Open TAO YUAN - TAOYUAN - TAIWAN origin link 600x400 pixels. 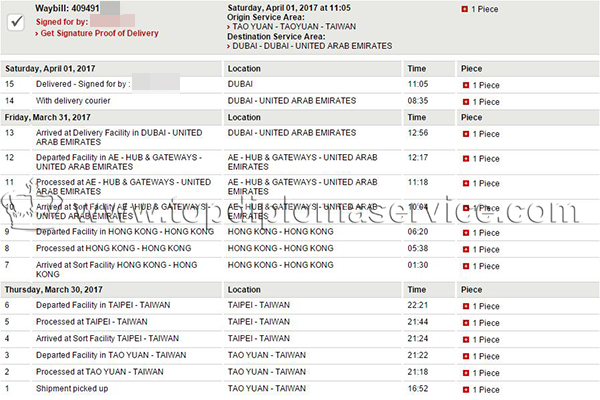tap(294, 26)
